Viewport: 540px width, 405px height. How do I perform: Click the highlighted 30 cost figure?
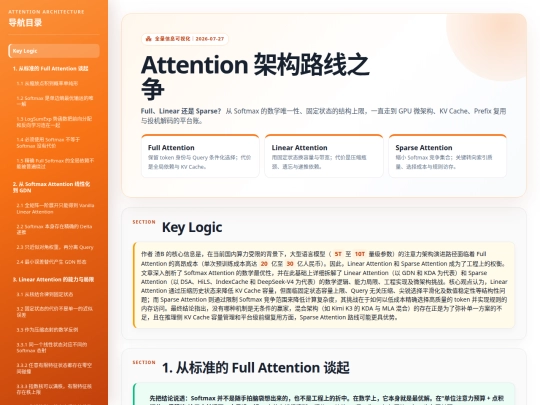[290, 264]
